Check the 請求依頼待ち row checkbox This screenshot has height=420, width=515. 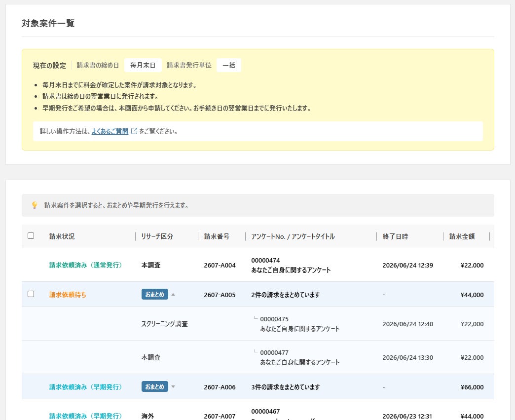coord(31,294)
